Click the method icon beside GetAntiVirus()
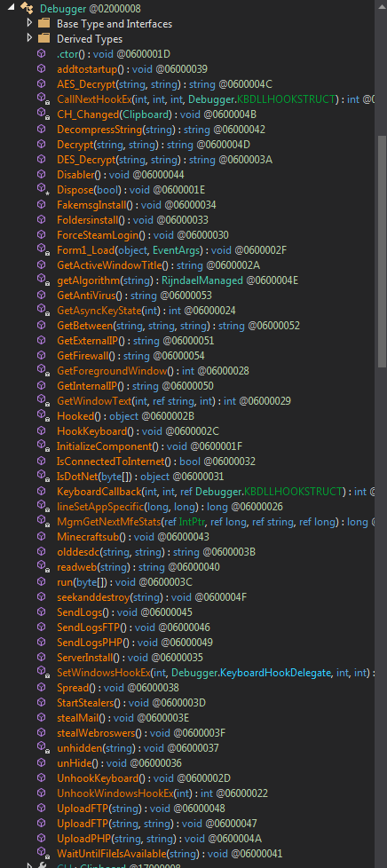 pos(42,295)
